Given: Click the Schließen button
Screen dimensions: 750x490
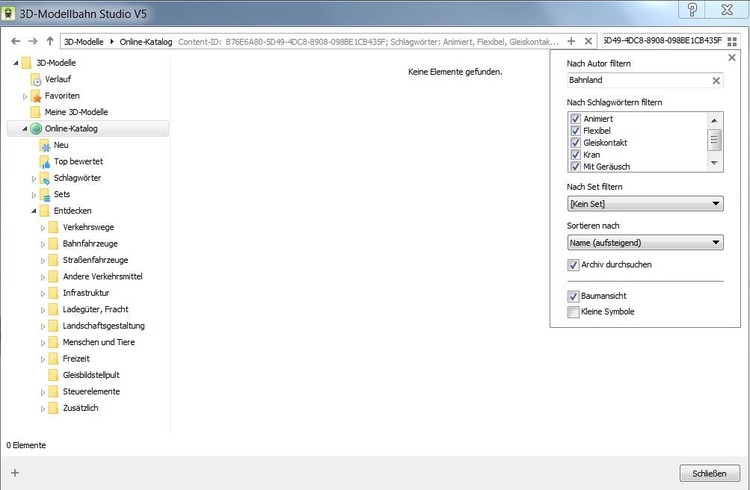Looking at the screenshot, I should [x=709, y=473].
